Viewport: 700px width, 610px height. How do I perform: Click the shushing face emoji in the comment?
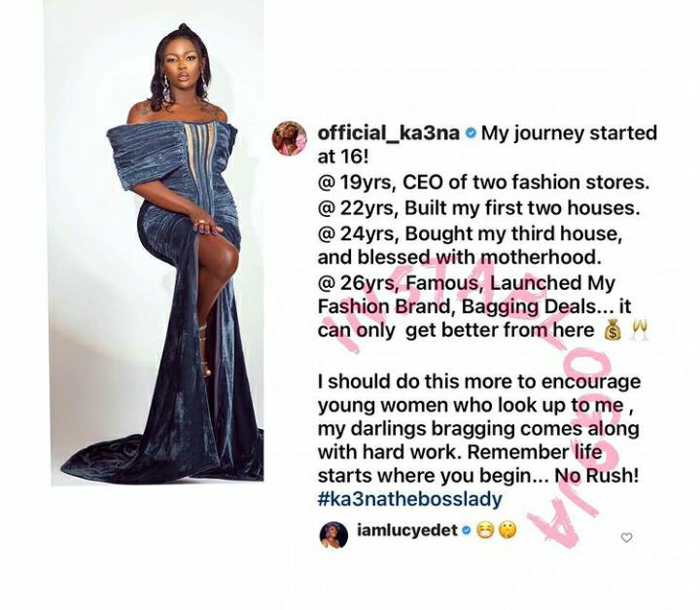click(507, 531)
